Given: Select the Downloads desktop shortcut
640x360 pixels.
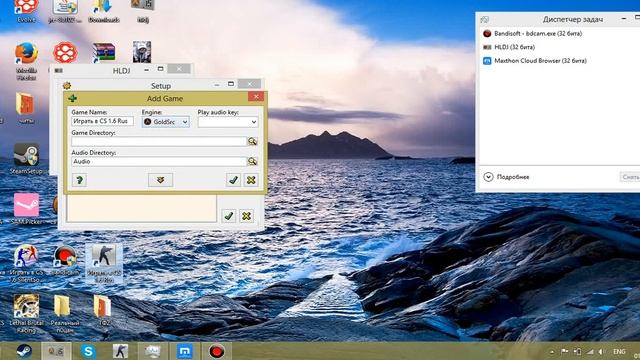Looking at the screenshot, I should tap(104, 11).
